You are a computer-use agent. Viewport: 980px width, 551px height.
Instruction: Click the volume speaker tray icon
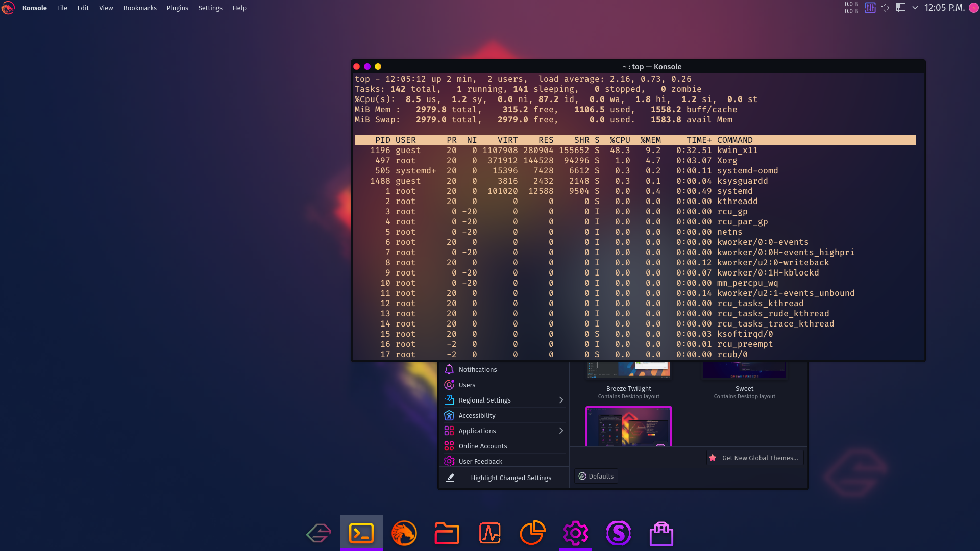[x=885, y=8]
